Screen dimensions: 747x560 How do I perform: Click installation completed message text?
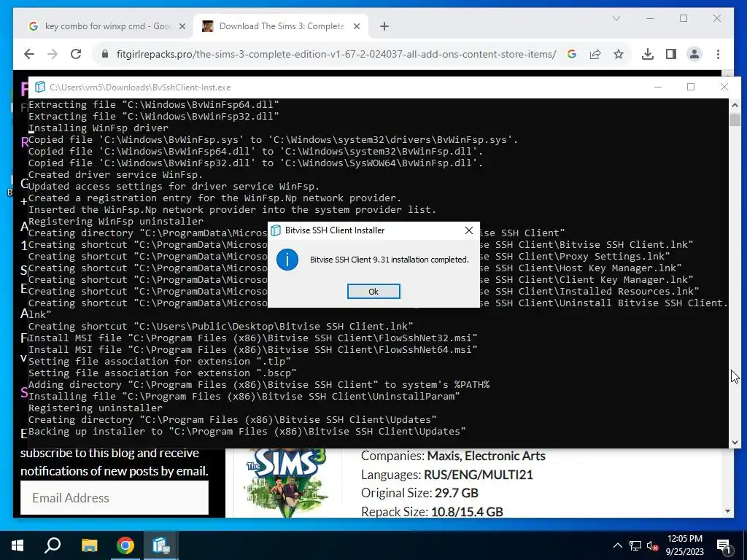point(390,260)
